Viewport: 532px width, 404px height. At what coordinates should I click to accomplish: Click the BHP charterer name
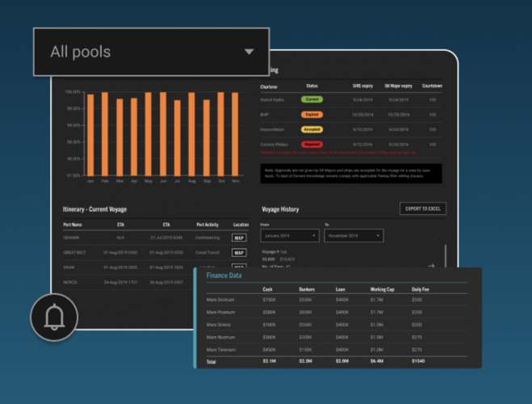[x=264, y=115]
